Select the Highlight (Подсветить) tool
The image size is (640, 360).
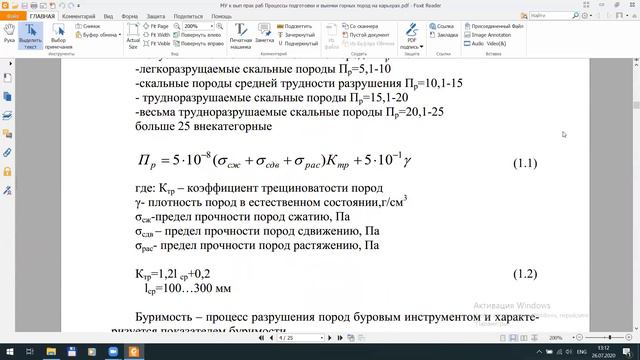(x=294, y=26)
